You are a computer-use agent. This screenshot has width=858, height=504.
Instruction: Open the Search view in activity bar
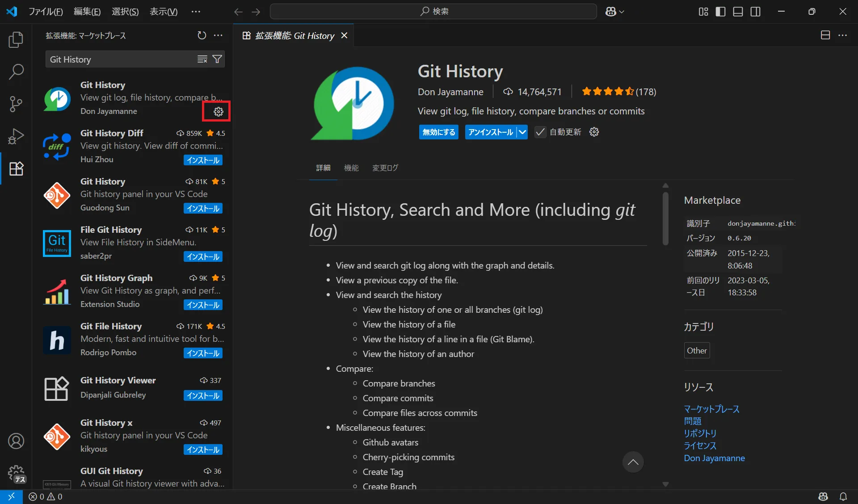point(16,72)
